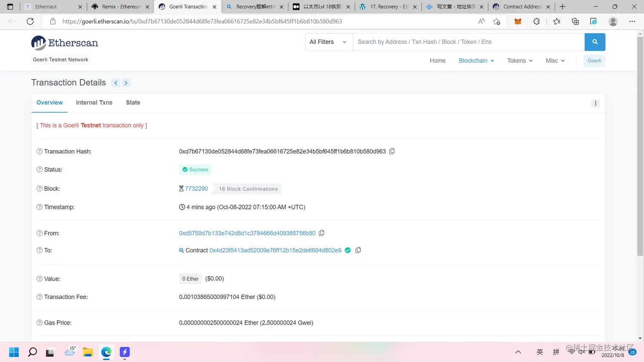The image size is (644, 362).
Task: Click the 0 Ether value badge
Action: pyautogui.click(x=190, y=279)
